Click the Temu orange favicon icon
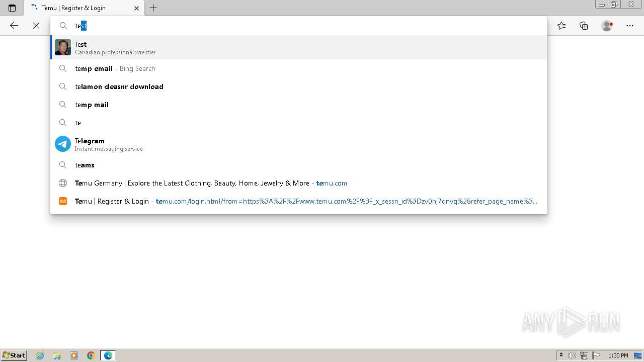The height and width of the screenshot is (362, 644). [x=63, y=201]
